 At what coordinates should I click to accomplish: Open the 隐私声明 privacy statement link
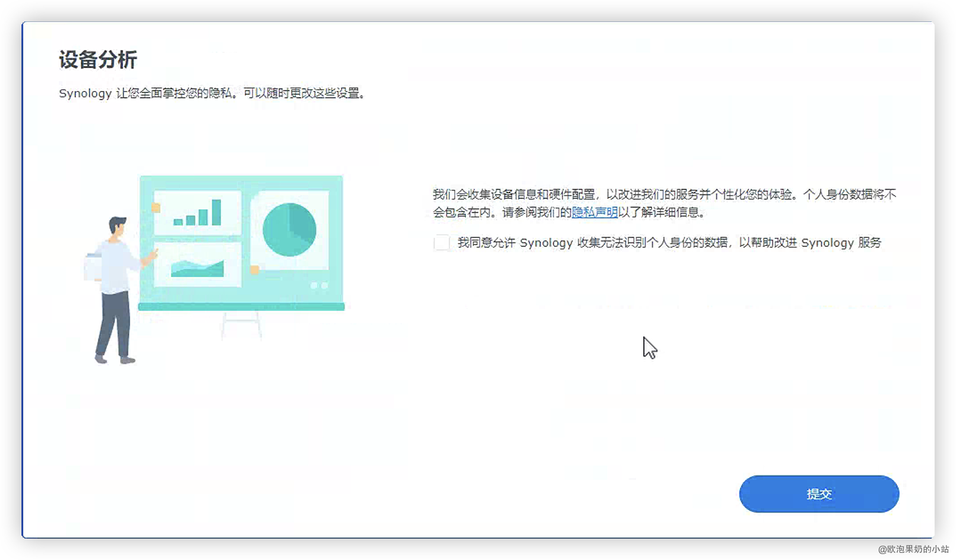coord(595,212)
